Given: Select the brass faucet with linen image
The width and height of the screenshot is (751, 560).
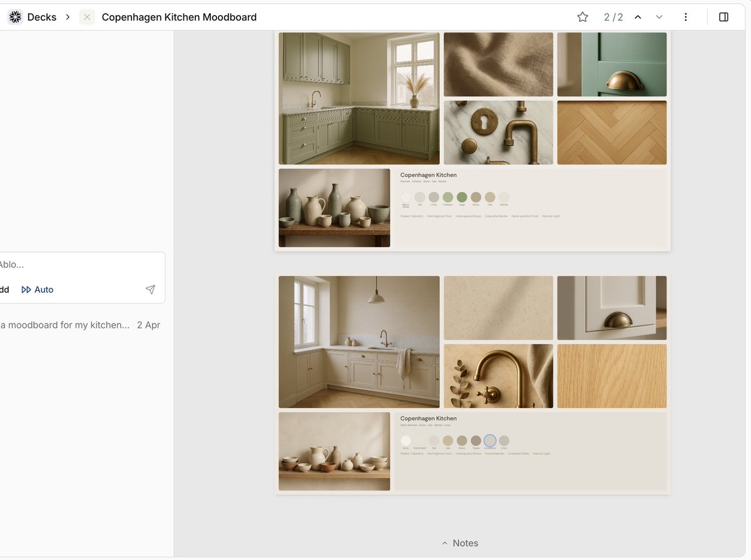Looking at the screenshot, I should pyautogui.click(x=498, y=376).
